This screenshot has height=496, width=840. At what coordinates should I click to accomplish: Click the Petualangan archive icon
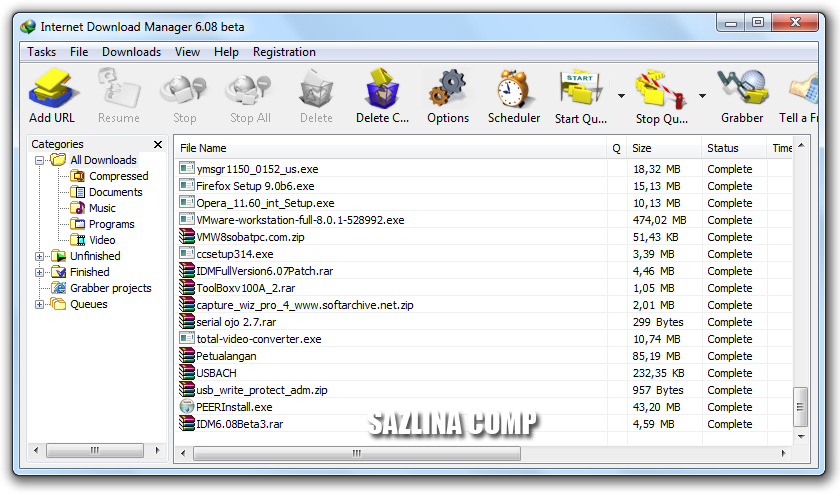[x=187, y=356]
